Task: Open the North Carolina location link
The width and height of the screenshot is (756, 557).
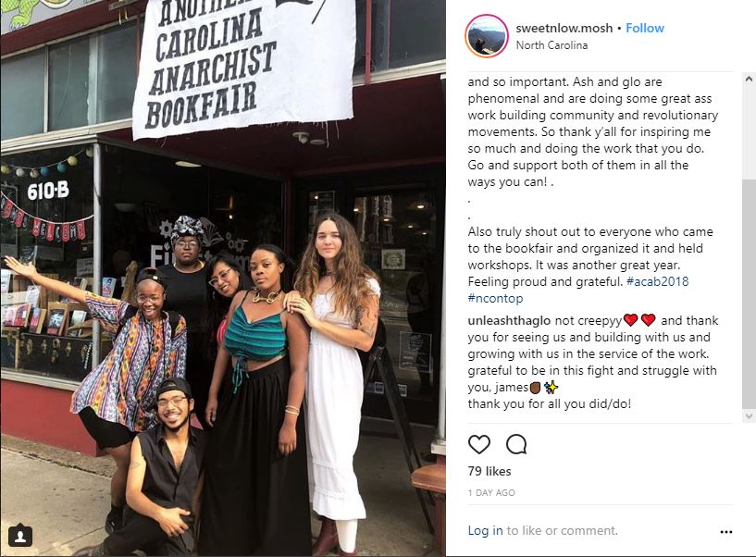Action: pyautogui.click(x=552, y=45)
